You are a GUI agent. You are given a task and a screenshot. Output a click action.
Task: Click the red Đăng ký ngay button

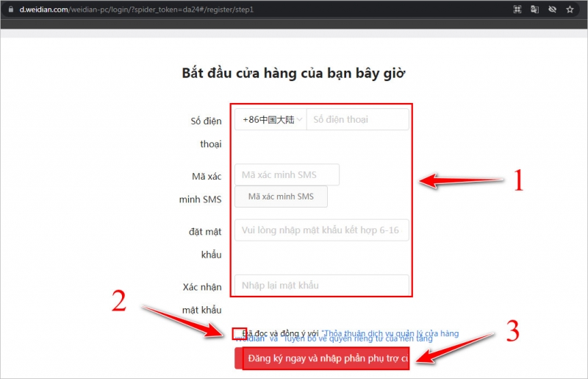322,358
